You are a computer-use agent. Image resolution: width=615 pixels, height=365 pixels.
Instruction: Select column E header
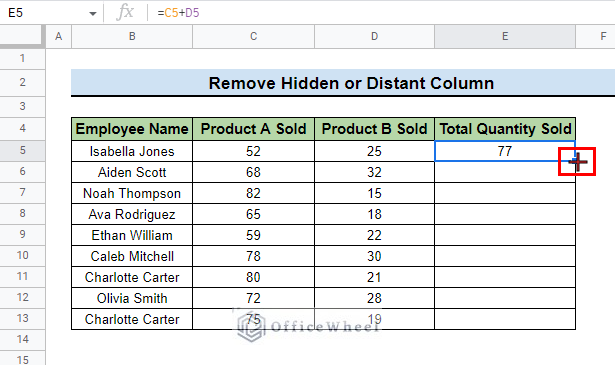pos(505,36)
